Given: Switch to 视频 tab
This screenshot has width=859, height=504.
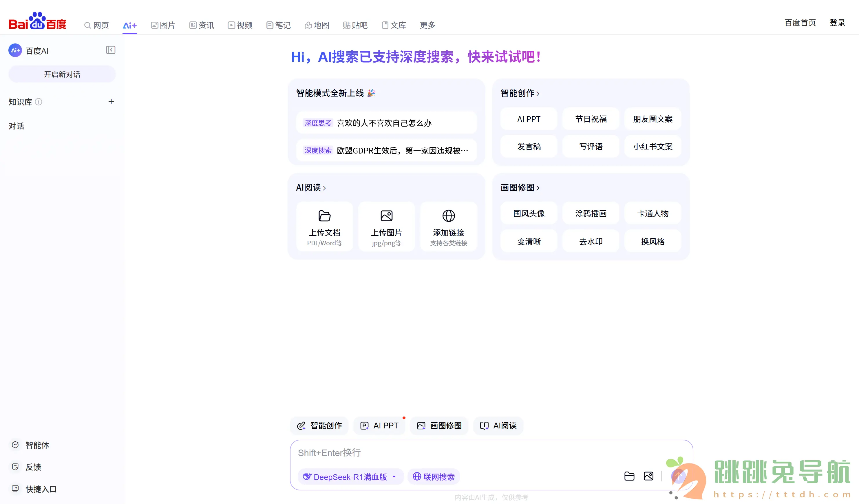Looking at the screenshot, I should (240, 25).
